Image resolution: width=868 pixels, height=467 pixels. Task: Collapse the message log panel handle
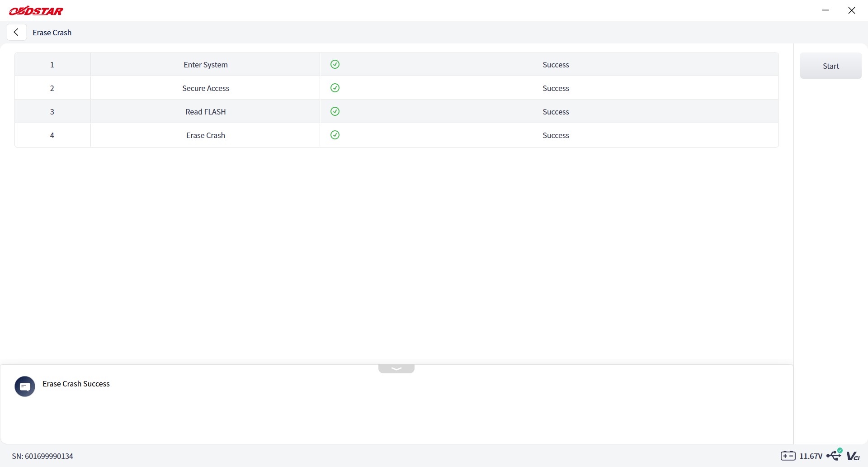coord(396,369)
